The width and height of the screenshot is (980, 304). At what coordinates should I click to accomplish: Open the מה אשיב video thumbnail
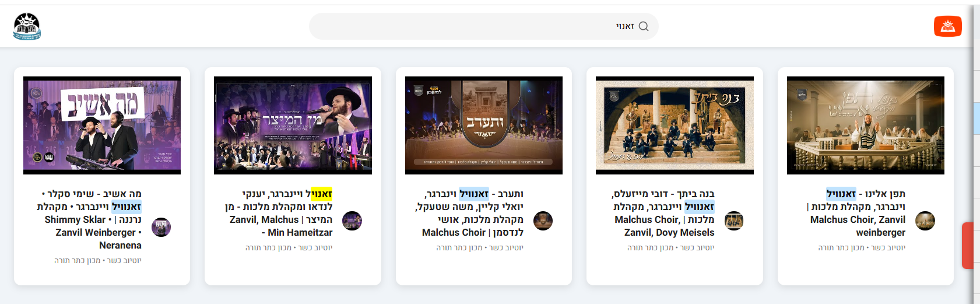[102, 125]
